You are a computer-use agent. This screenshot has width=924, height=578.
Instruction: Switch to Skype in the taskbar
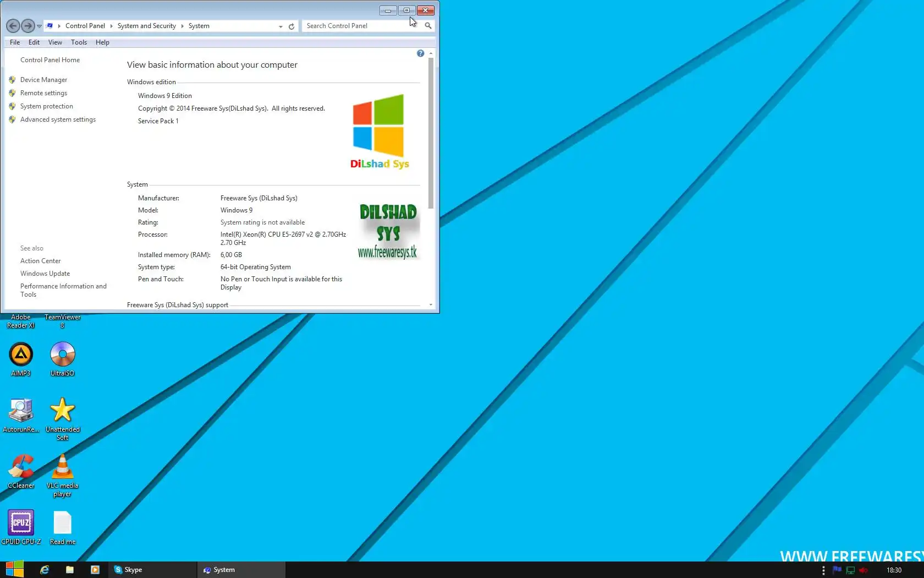pos(153,570)
